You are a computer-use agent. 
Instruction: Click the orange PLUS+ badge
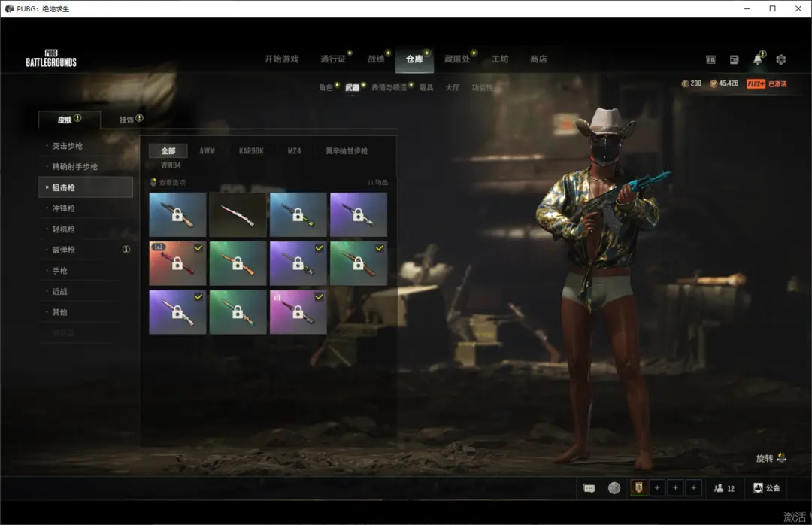756,84
